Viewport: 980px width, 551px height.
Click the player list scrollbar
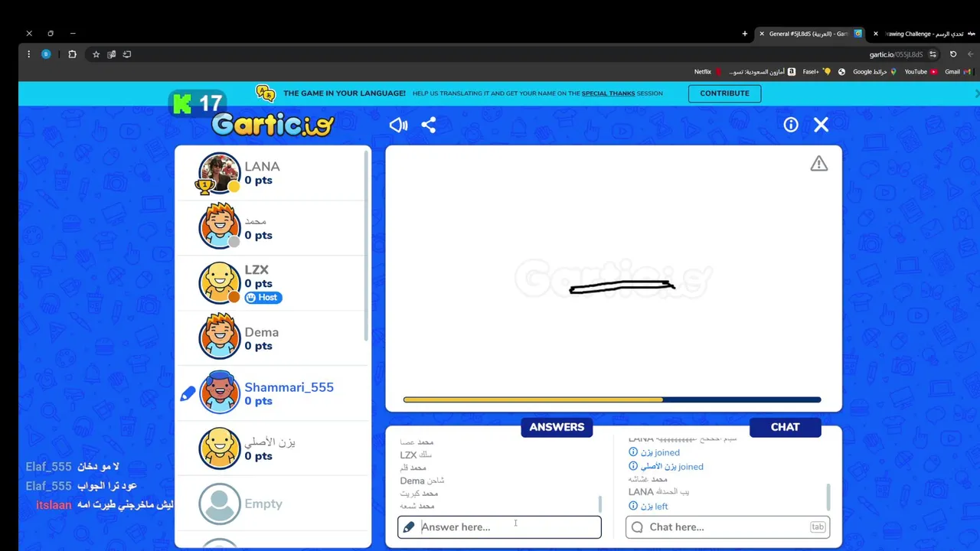[367, 245]
